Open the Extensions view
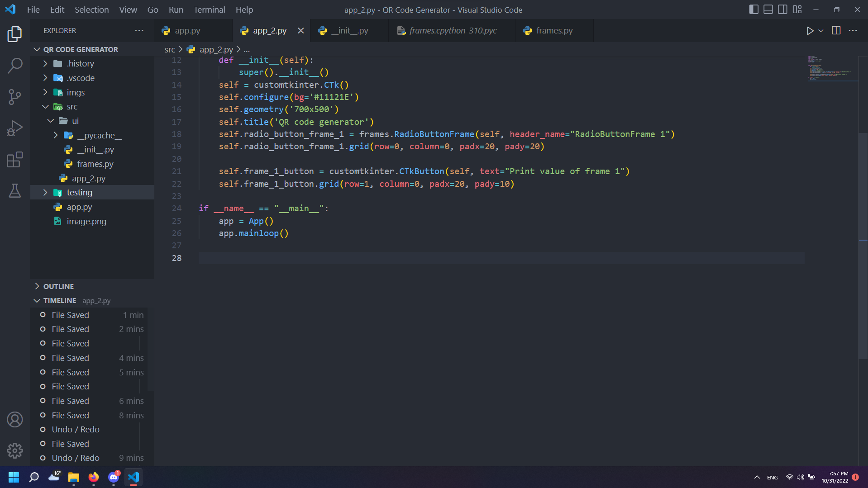 [14, 160]
